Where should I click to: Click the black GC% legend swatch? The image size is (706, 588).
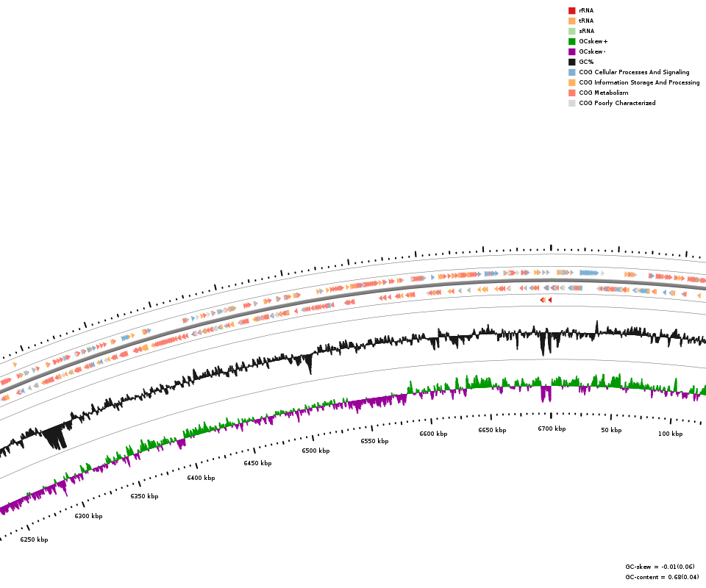click(571, 62)
